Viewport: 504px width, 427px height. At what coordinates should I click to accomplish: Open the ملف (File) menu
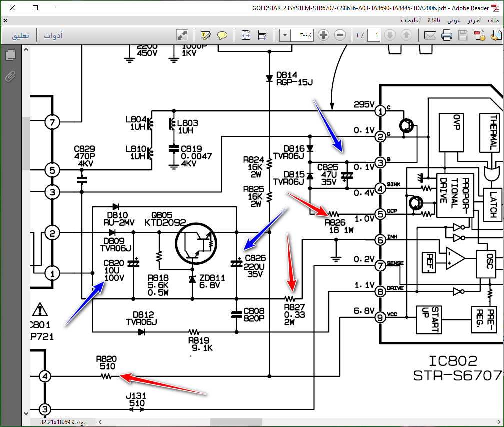click(493, 20)
